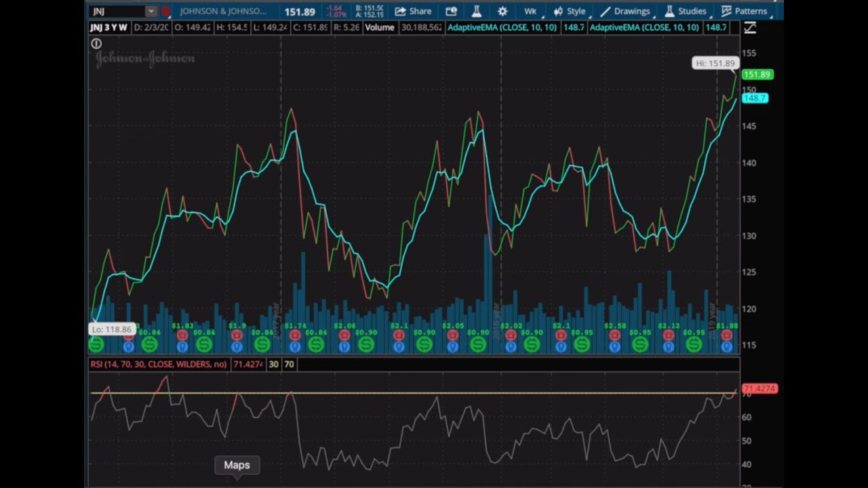Click the info icon above Johnson & Johnson logo
Viewport: 868px width, 488px height.
96,44
